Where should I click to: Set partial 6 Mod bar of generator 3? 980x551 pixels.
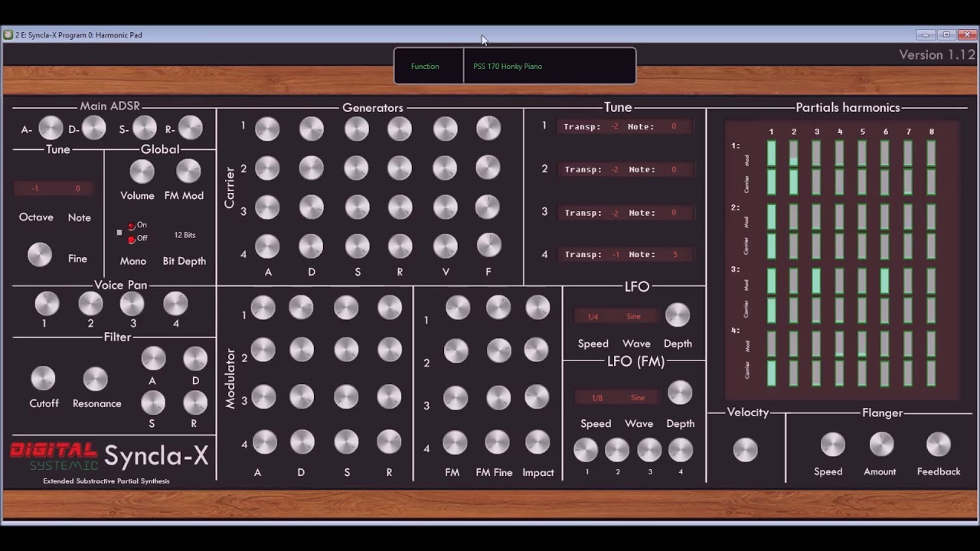pyautogui.click(x=886, y=281)
